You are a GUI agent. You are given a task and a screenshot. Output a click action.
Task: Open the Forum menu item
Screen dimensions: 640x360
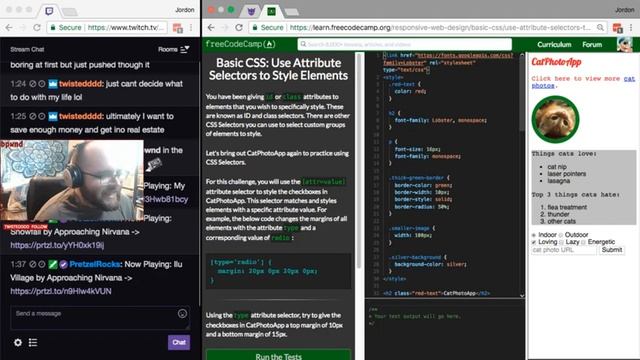coord(592,44)
